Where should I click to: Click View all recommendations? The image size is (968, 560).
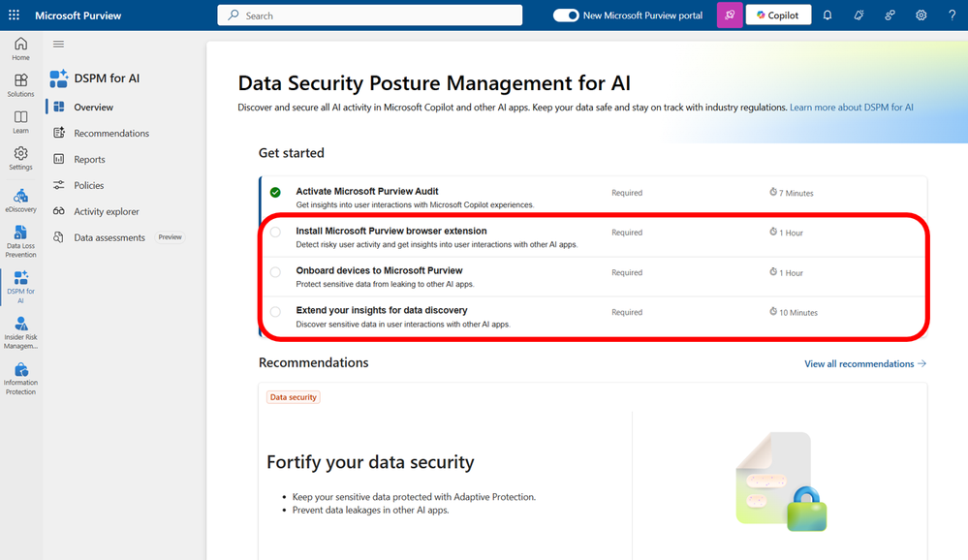[x=859, y=363]
